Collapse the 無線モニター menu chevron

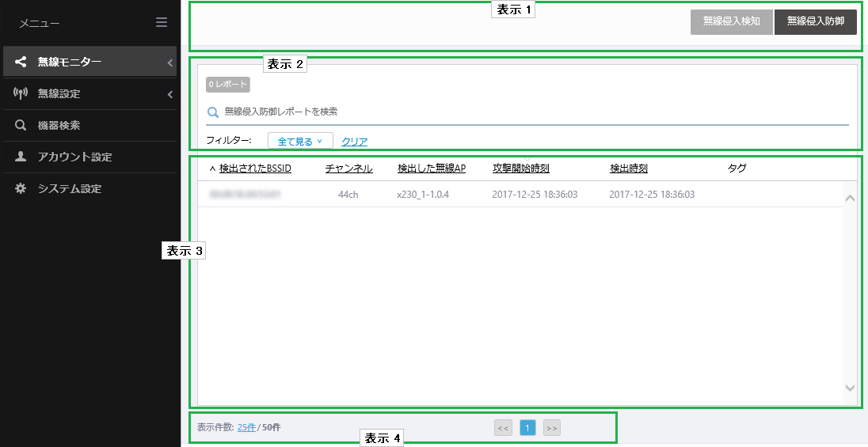(x=170, y=63)
